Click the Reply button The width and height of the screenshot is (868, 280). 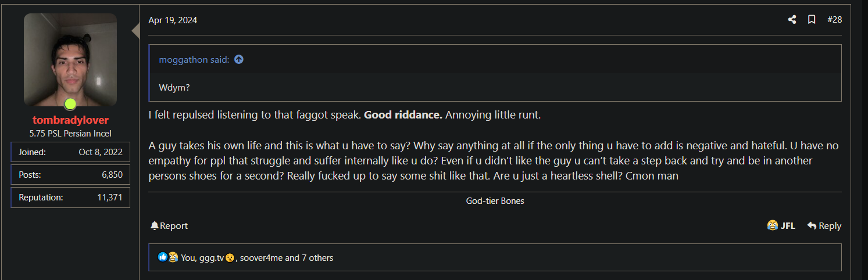(824, 226)
